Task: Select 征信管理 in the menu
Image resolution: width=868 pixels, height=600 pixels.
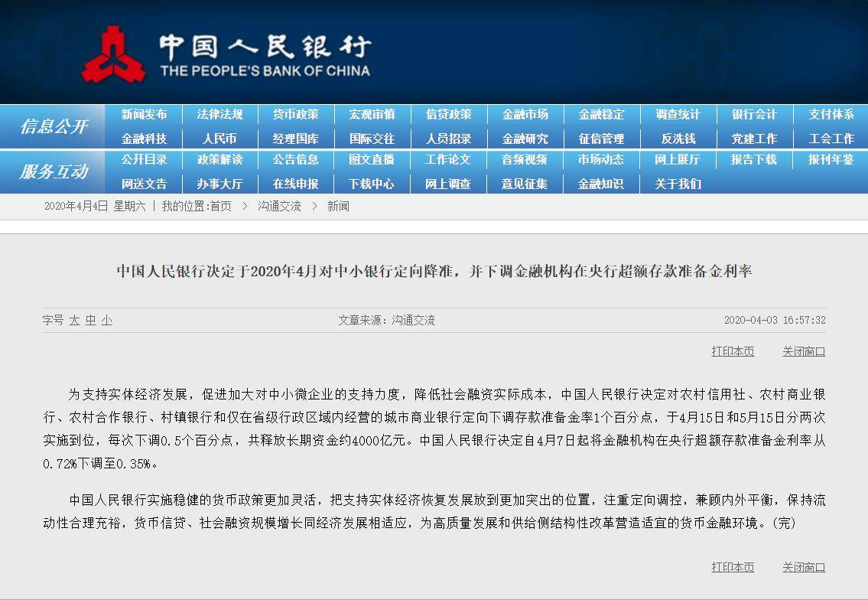Action: click(601, 139)
